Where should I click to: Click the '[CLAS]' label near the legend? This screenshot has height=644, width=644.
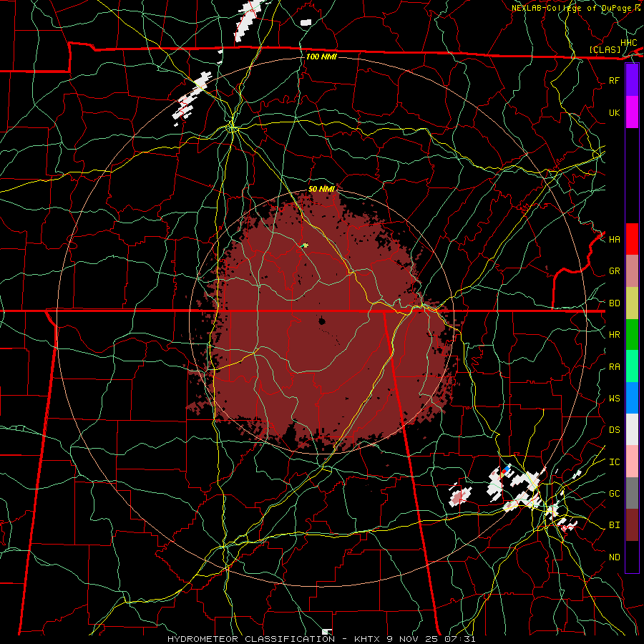(x=605, y=49)
